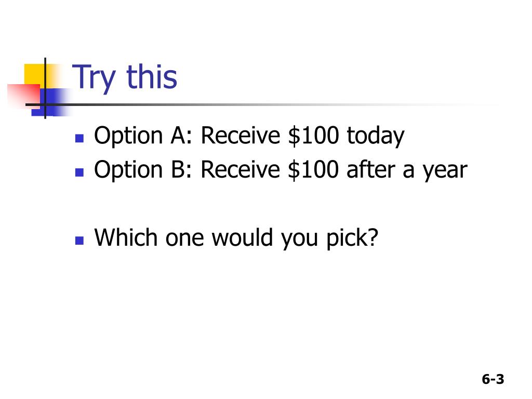
Task: Click the blue bullet beside Option B
Action: pyautogui.click(x=79, y=172)
